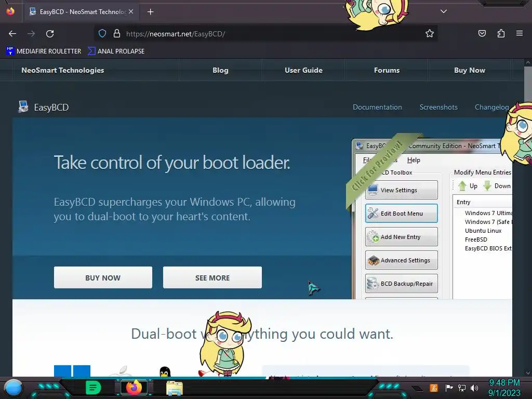Click BCD Backup/Repair in the preview
The width and height of the screenshot is (532, 399).
tap(402, 284)
